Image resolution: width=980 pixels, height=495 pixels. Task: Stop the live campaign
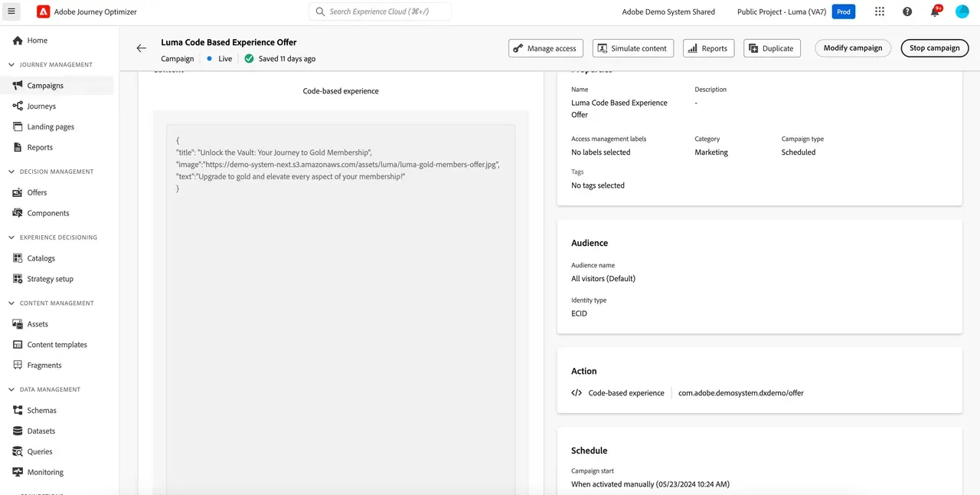pyautogui.click(x=935, y=48)
